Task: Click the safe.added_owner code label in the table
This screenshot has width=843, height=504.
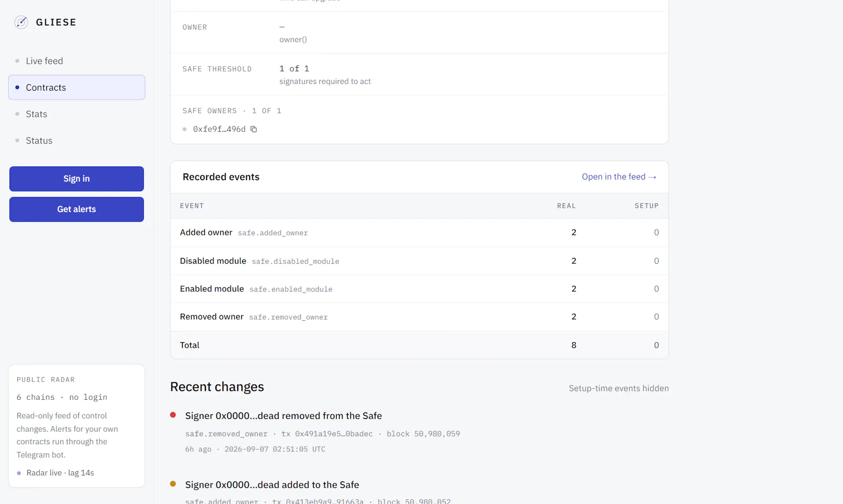Action: (x=273, y=233)
